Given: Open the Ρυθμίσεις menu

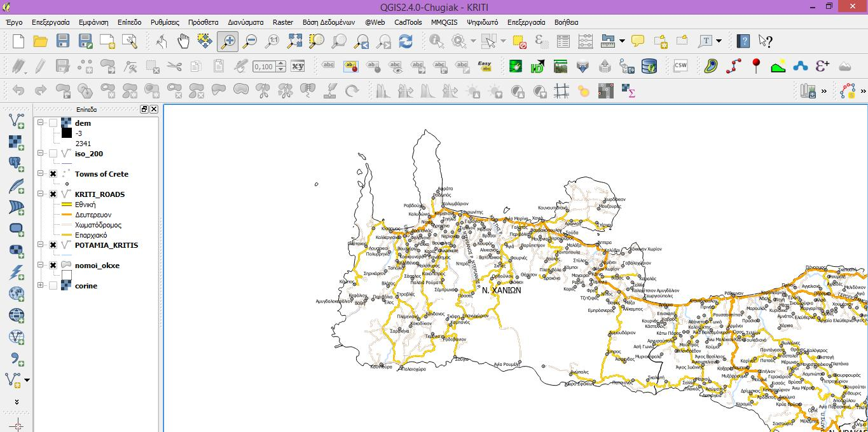Looking at the screenshot, I should click(x=165, y=22).
